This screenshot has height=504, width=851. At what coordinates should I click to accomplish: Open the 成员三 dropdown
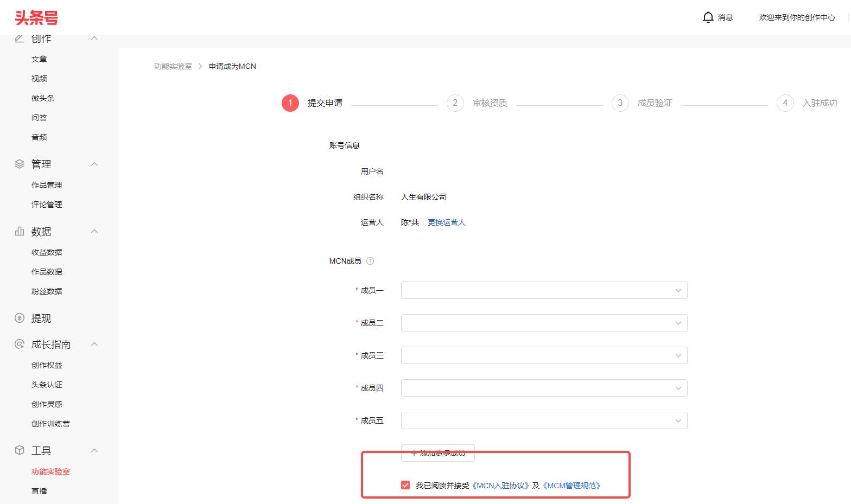coord(544,355)
